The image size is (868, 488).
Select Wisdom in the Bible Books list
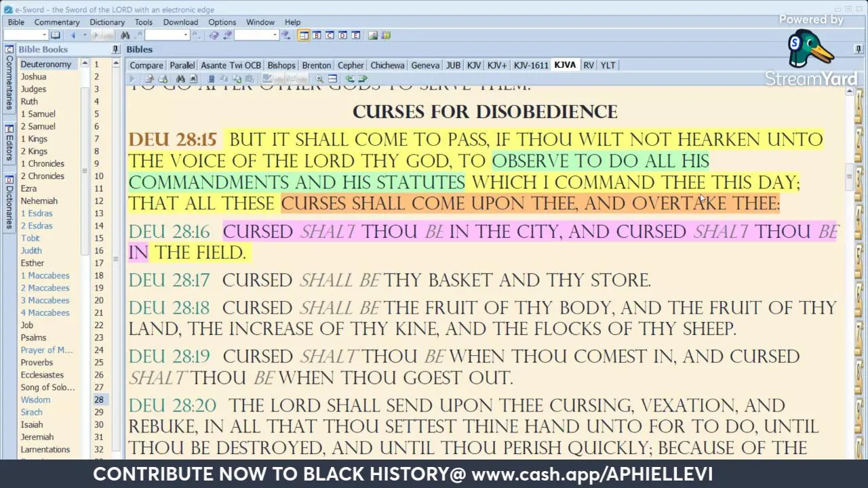coord(35,400)
